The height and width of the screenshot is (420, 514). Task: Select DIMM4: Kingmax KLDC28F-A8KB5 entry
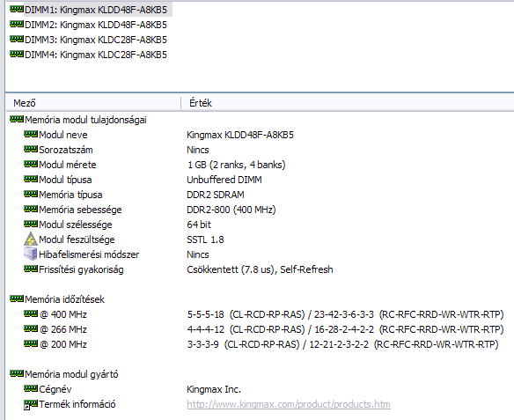coord(96,55)
